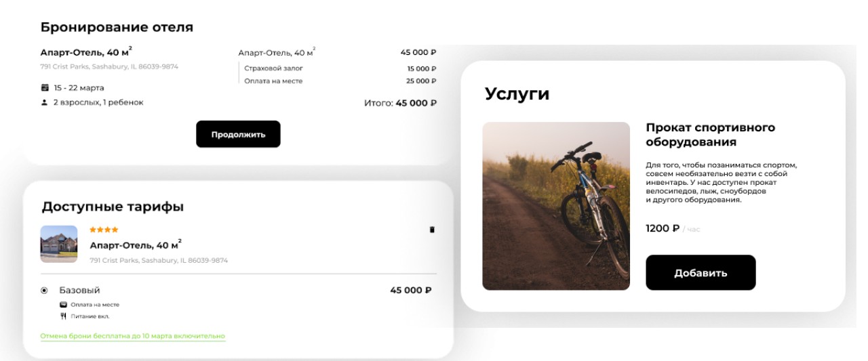Image resolution: width=868 pixels, height=361 pixels.
Task: Click the tariff card Апарт-Отель, 40 м² name
Action: click(x=136, y=245)
